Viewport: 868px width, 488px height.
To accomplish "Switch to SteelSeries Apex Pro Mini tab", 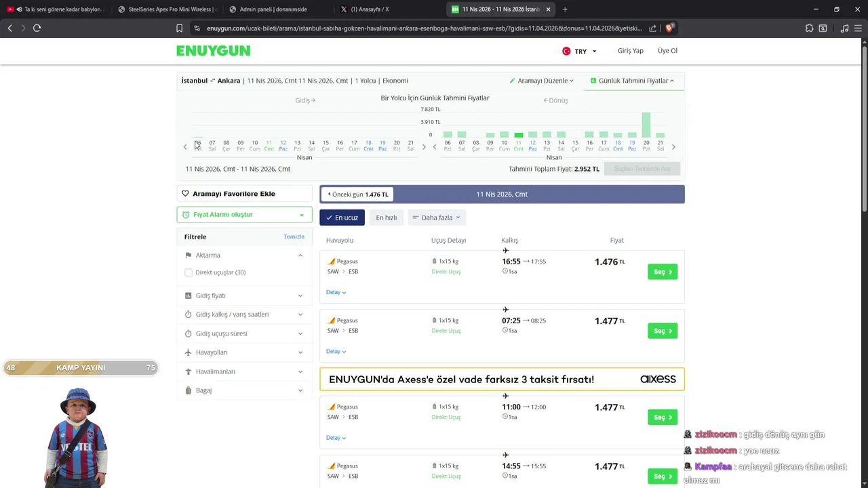I will point(166,9).
